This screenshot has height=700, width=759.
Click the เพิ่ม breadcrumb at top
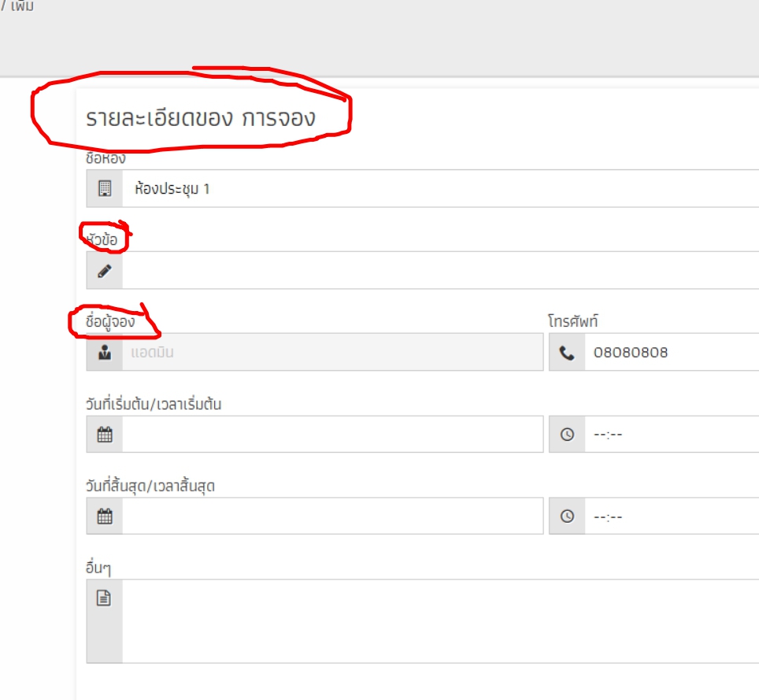tap(22, 6)
